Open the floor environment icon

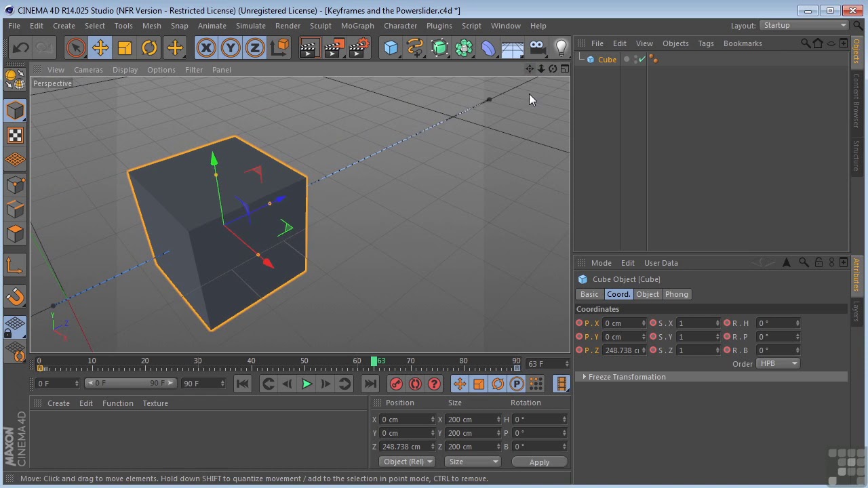513,47
